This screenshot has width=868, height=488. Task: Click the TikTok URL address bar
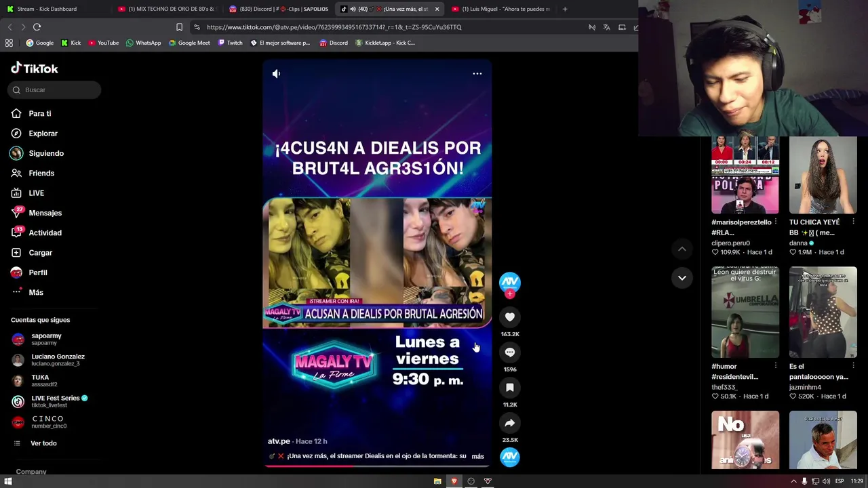tap(390, 27)
